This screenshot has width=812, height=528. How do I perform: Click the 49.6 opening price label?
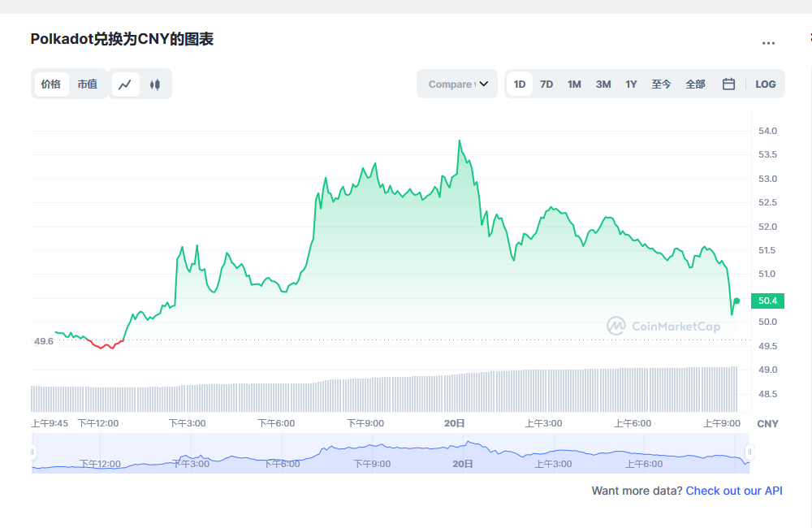click(44, 341)
